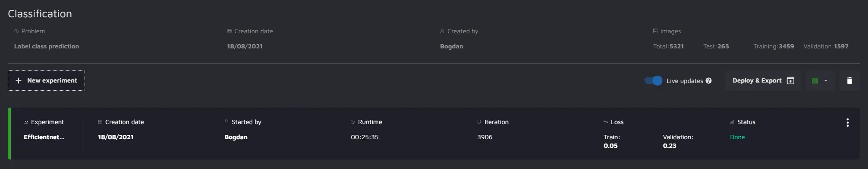Expand the dropdown arrow next to green square
Image resolution: width=868 pixels, height=169 pixels.
pos(825,81)
